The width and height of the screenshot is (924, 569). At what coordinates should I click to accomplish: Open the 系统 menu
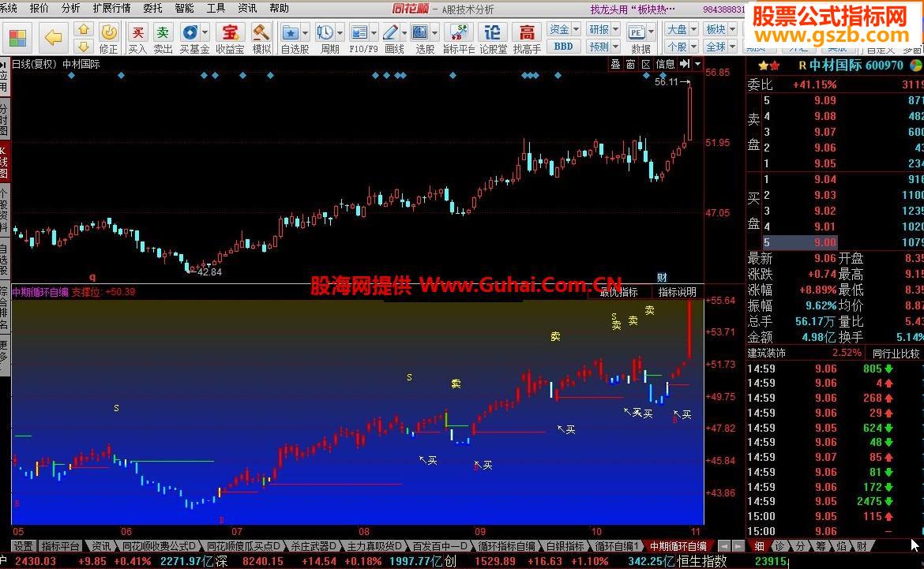[x=8, y=8]
